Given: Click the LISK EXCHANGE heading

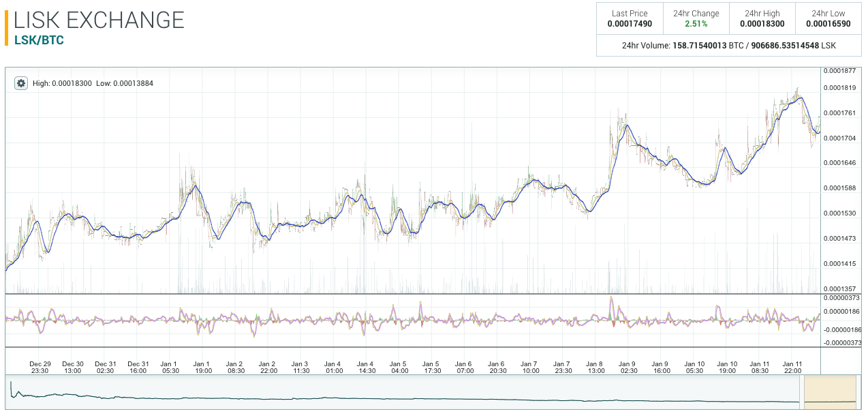Looking at the screenshot, I should coord(99,20).
